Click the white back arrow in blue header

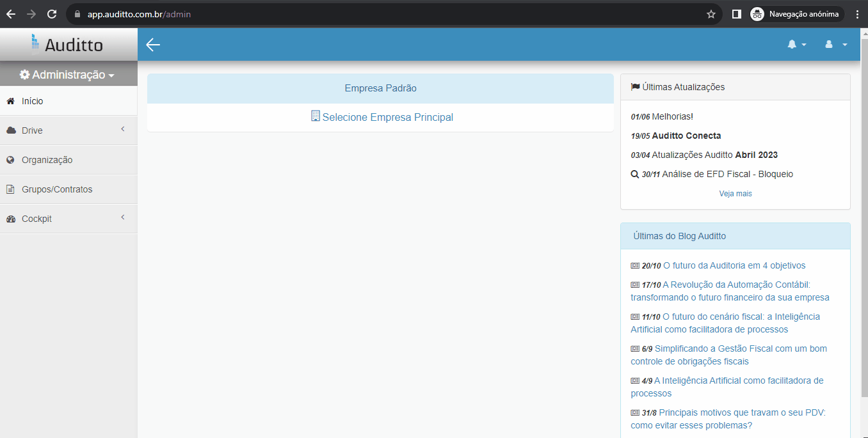tap(153, 44)
